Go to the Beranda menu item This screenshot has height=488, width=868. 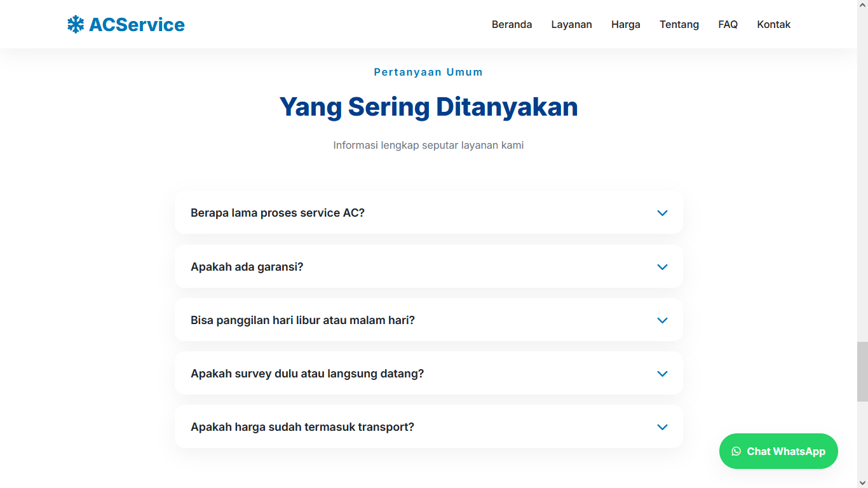click(x=512, y=24)
